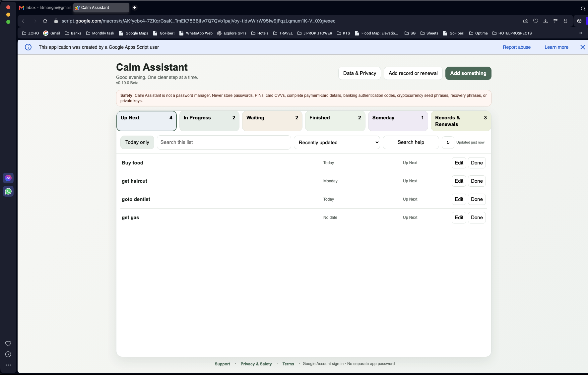Open the HOTELPROSPECTS bookmark folder
This screenshot has width=588, height=375.
tap(512, 33)
